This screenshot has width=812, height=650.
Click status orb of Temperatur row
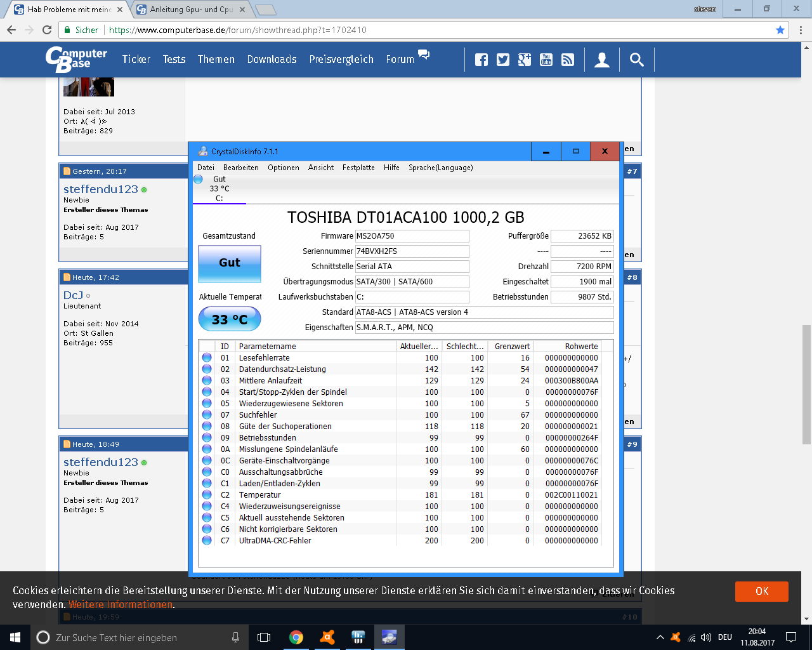(207, 494)
